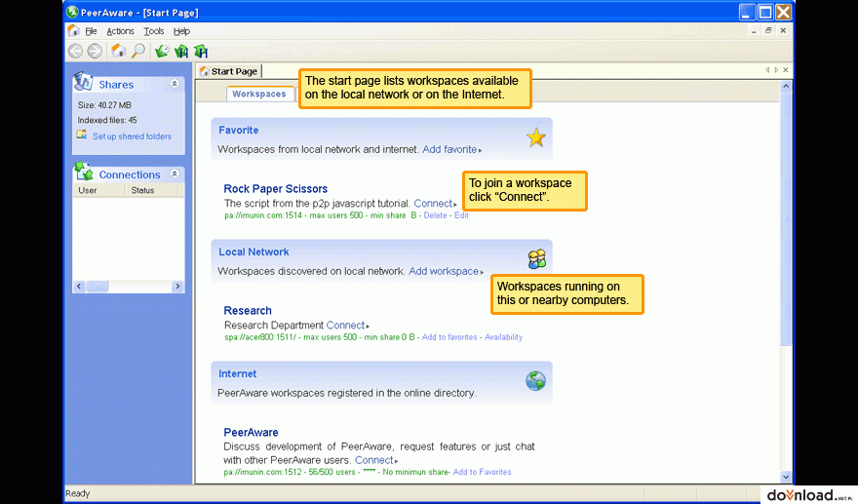Click the document icon left of File menu
Image resolution: width=858 pixels, height=504 pixels.
(74, 30)
